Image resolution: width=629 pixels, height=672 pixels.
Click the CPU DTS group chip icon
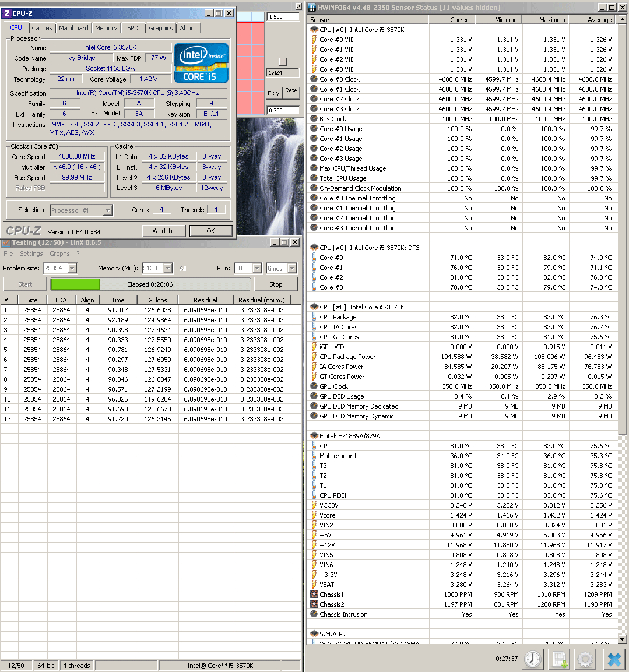point(314,248)
